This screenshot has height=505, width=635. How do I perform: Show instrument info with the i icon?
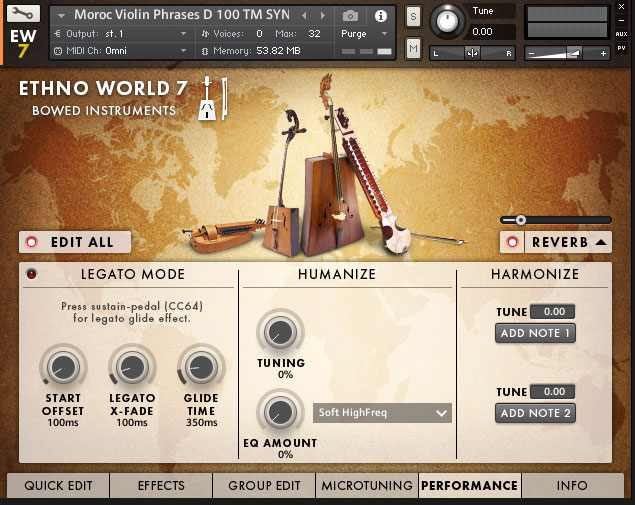pyautogui.click(x=380, y=16)
